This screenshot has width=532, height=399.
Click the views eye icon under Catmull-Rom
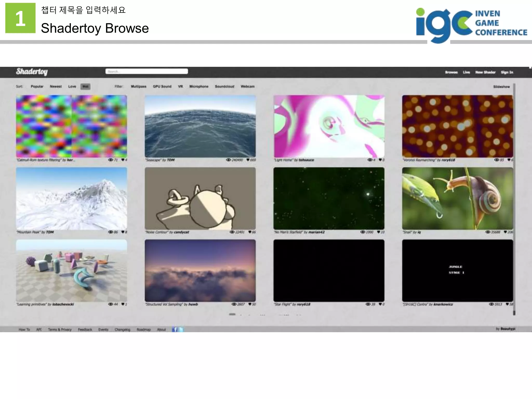coord(110,160)
